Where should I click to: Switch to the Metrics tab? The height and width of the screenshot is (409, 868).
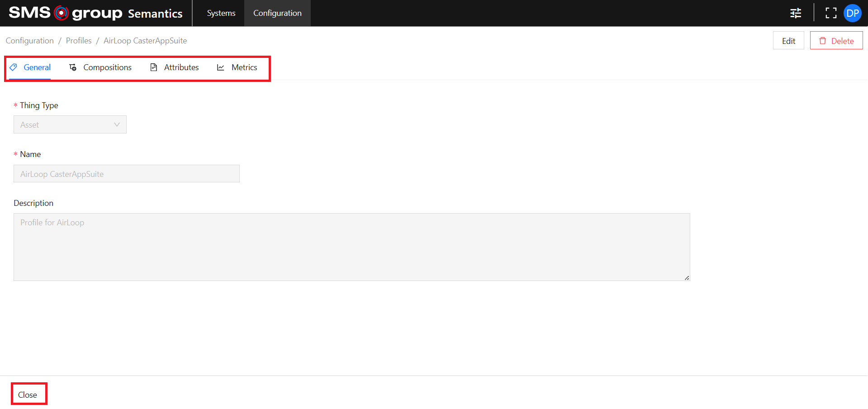pos(237,67)
